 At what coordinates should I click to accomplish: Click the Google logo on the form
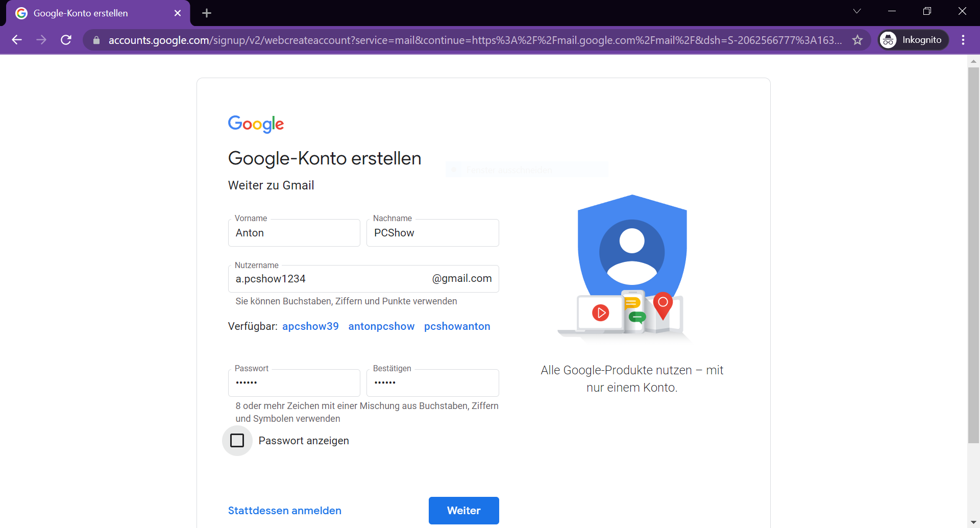tap(256, 124)
